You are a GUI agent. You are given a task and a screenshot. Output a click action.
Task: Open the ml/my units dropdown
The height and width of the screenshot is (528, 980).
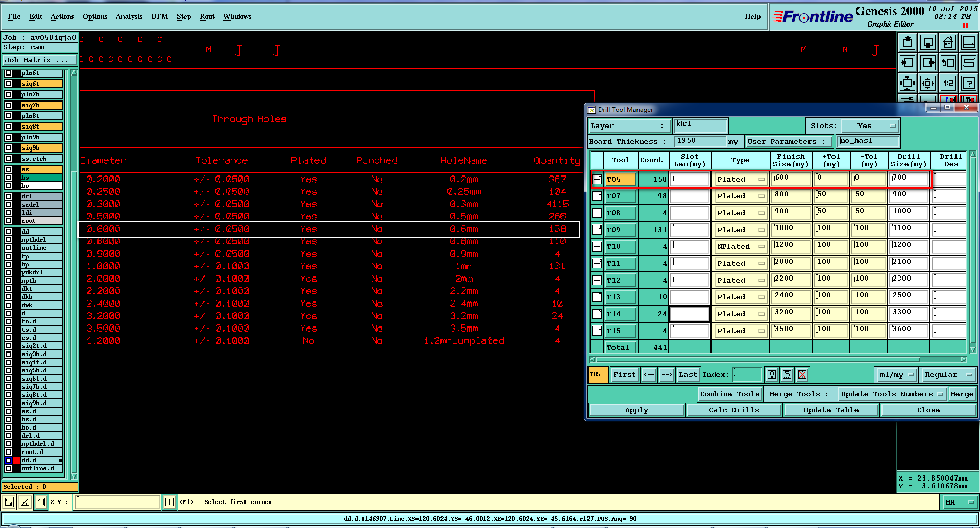[896, 374]
